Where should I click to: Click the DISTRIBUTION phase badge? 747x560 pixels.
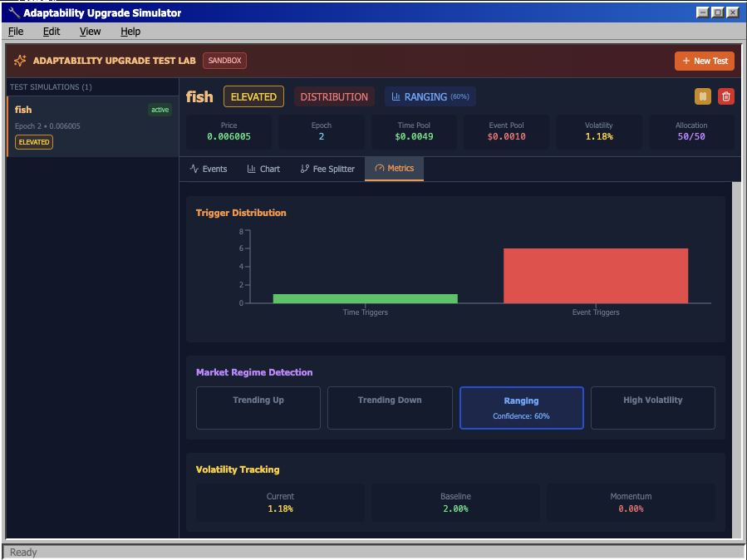click(x=334, y=96)
